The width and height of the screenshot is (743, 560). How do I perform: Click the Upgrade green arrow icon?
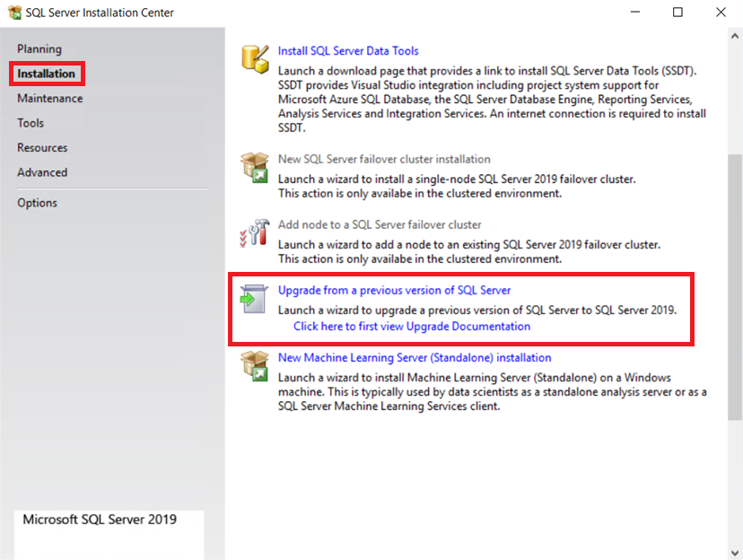click(254, 299)
